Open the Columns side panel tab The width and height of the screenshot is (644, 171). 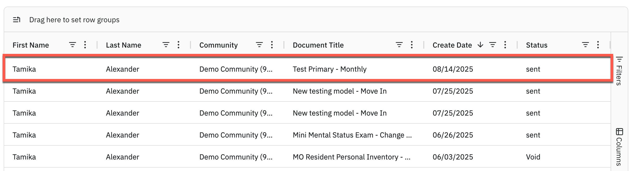[619, 147]
